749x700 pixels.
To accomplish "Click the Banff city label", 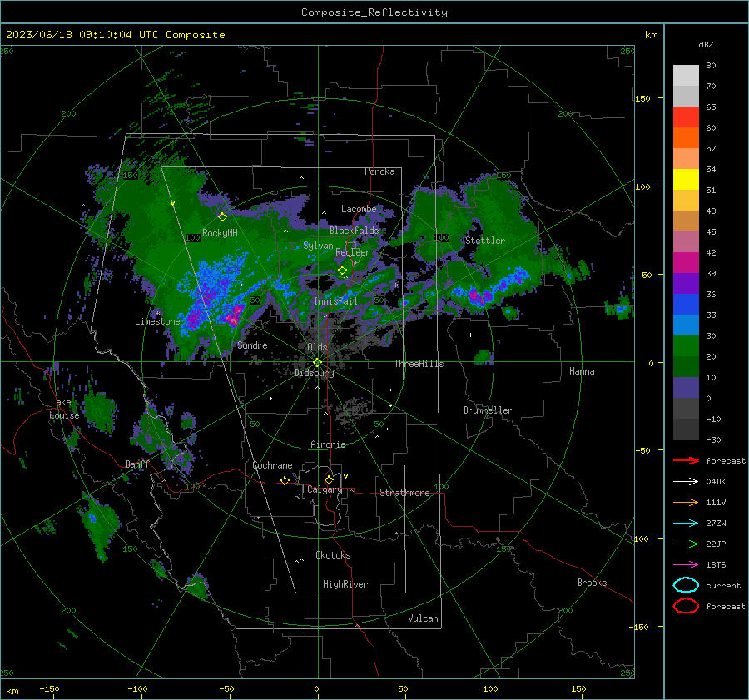I will pos(137,464).
